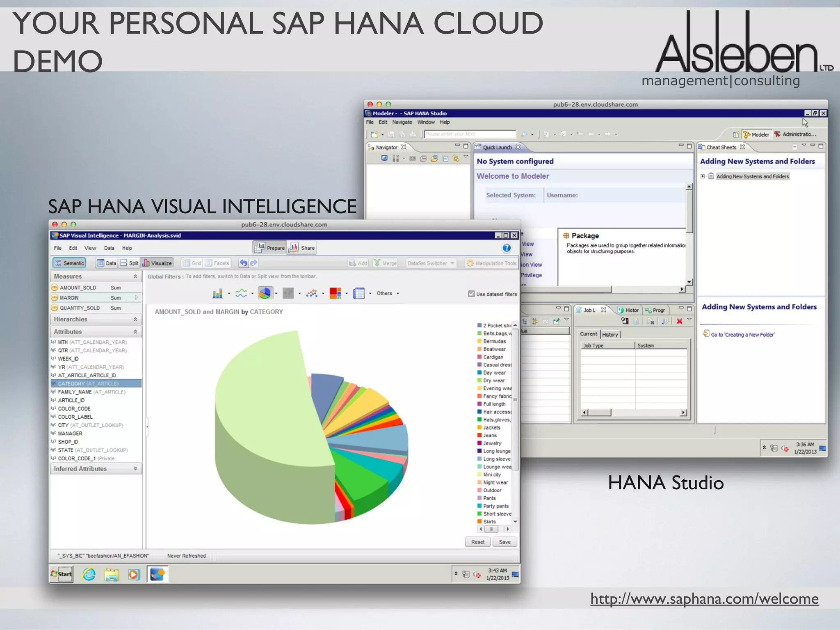Click the redo arrow in Visual Intelligence toolbar
The image size is (840, 630).
click(x=254, y=263)
